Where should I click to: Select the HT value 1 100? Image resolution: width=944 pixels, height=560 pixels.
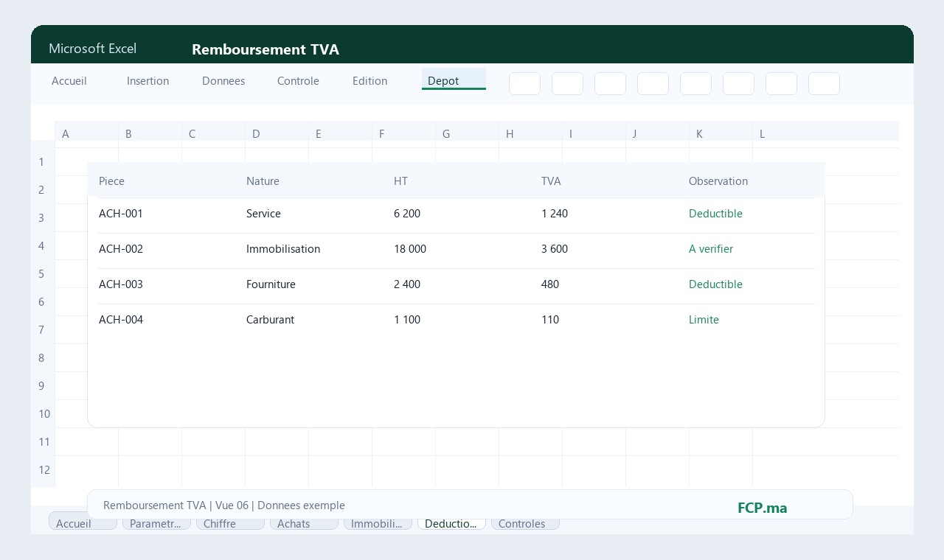(407, 320)
